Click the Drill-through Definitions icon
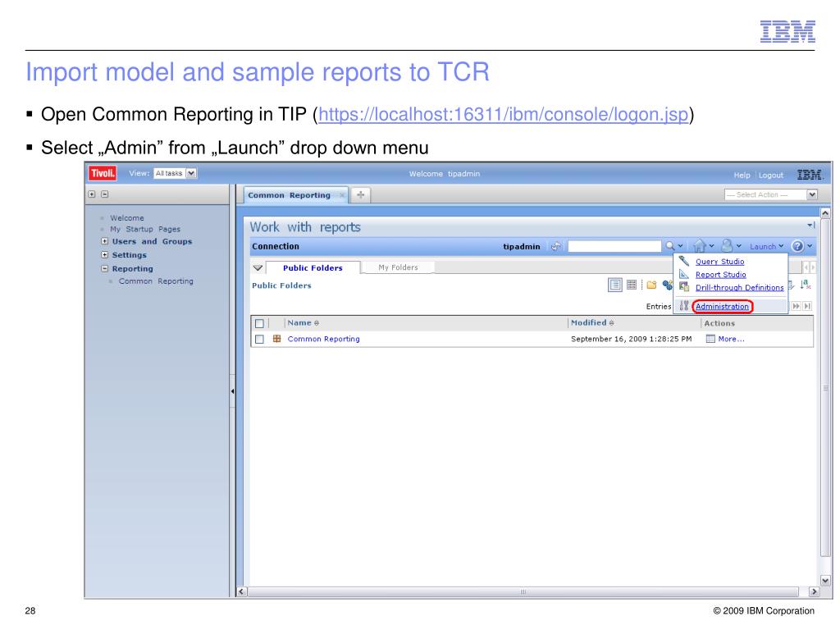This screenshot has width=840, height=630. coord(684,287)
